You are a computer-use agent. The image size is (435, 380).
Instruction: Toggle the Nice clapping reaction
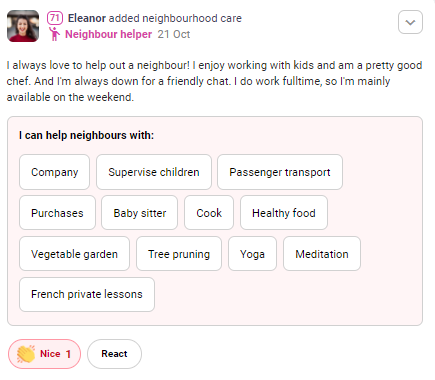[44, 354]
